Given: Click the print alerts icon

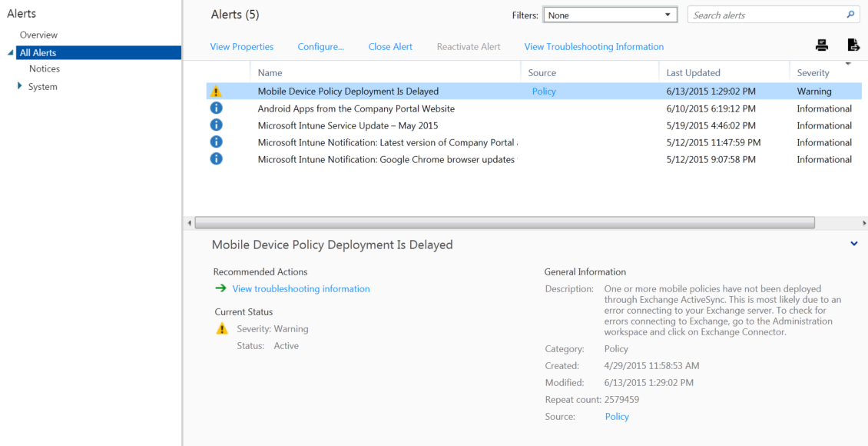Looking at the screenshot, I should [821, 45].
